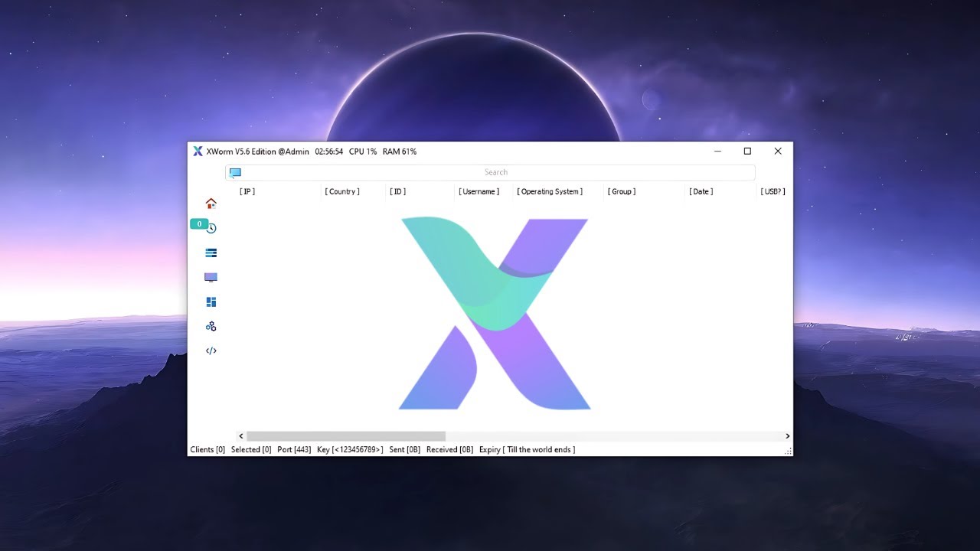
Task: Click the 02:56:54 clock in the title bar
Action: [329, 152]
